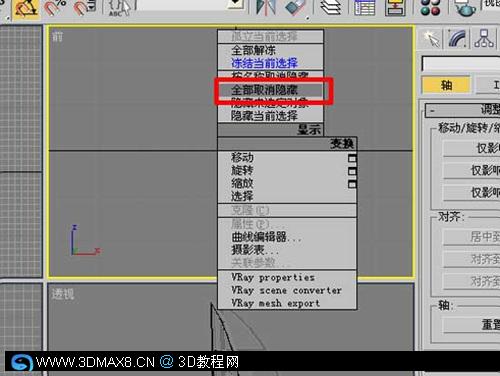This screenshot has width=500, height=376.
Task: Open 移动 settings box icon
Action: (352, 158)
